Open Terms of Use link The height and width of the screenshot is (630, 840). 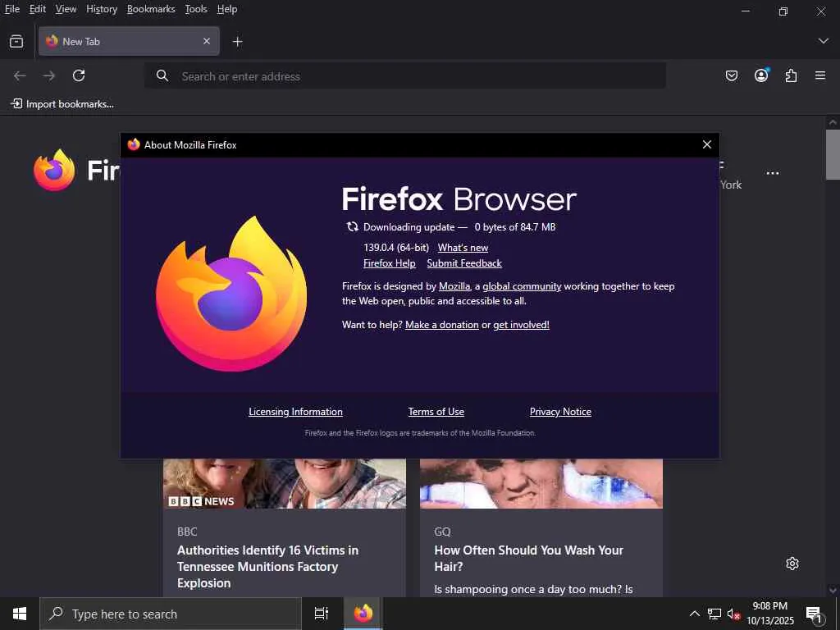[436, 412]
